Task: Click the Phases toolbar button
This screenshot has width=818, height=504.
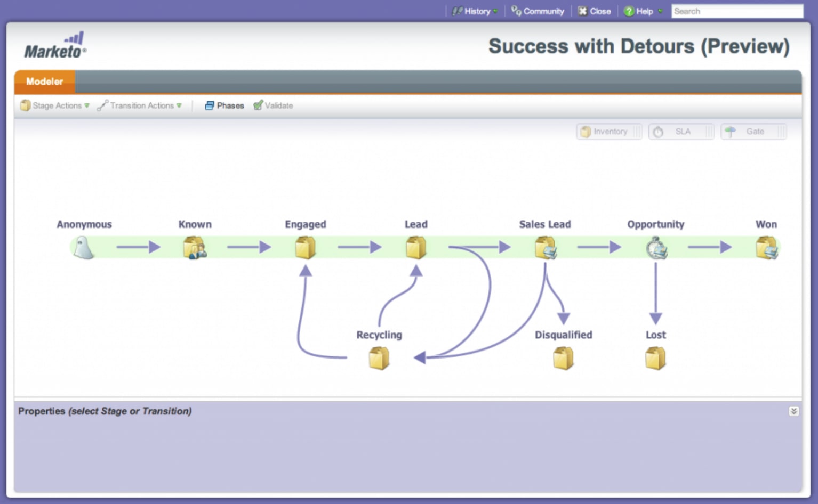Action: point(224,105)
